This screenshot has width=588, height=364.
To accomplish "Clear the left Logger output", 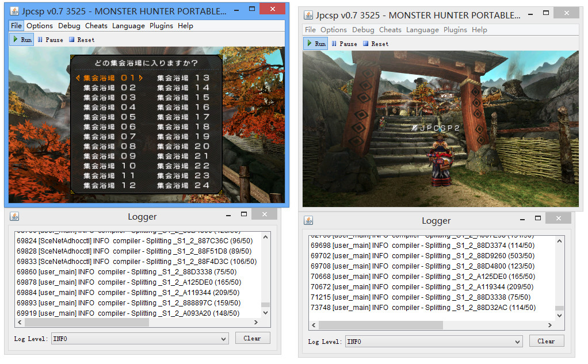I will [x=252, y=338].
